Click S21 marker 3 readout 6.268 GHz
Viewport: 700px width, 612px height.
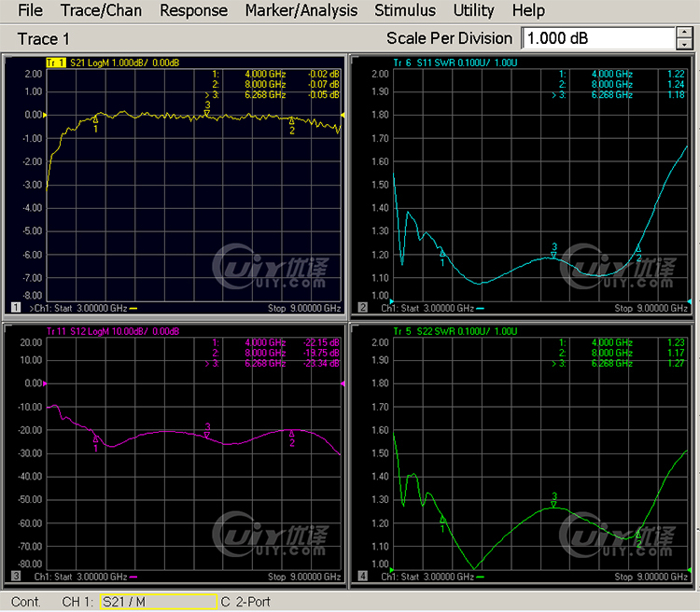[x=265, y=94]
